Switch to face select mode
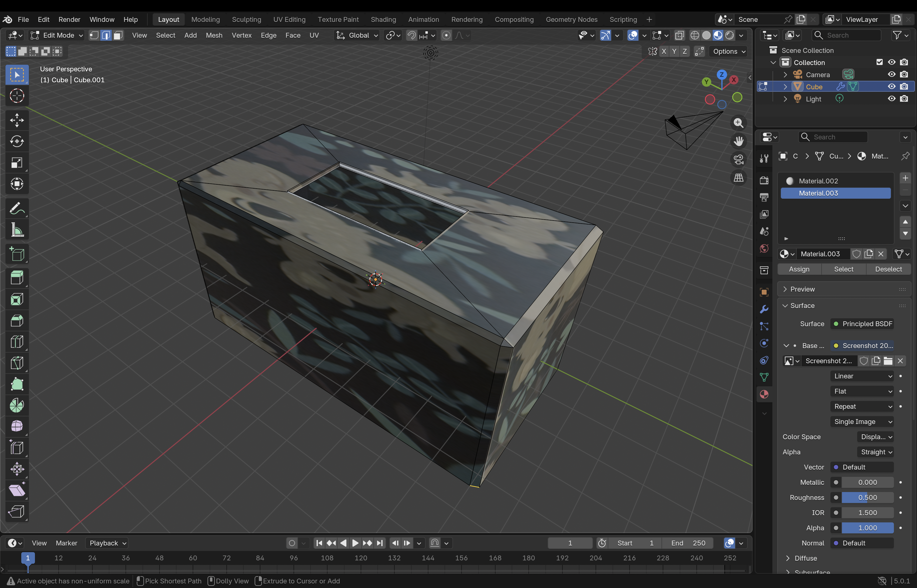917x588 pixels. click(118, 36)
